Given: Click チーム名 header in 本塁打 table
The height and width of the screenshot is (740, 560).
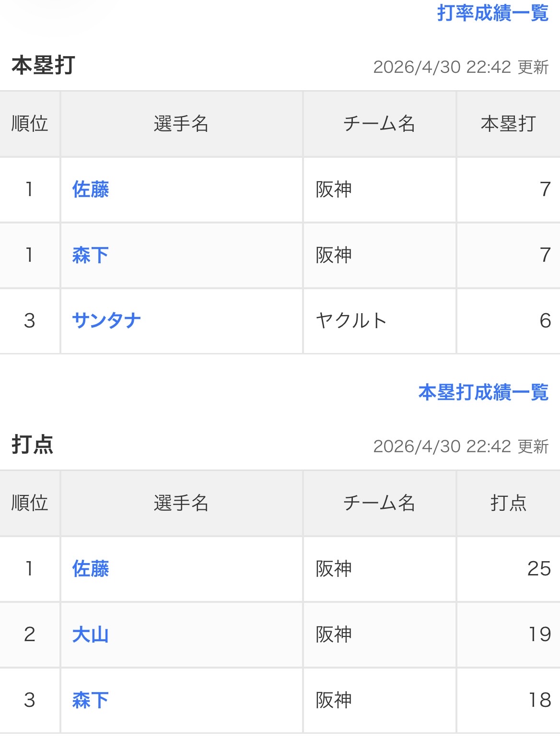Looking at the screenshot, I should pos(379,124).
